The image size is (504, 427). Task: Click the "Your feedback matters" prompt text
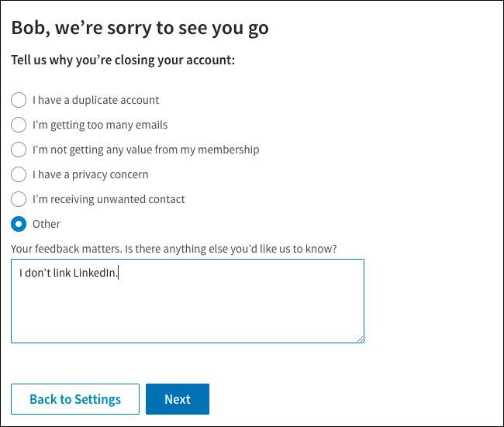pyautogui.click(x=179, y=248)
